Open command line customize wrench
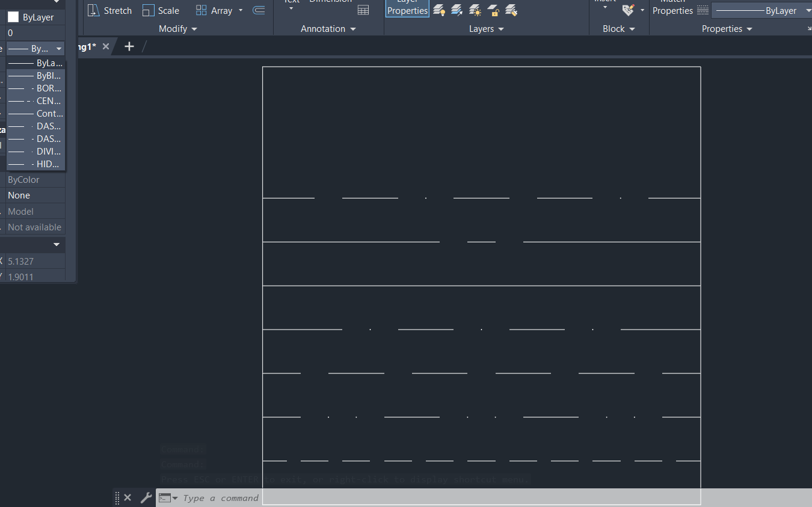This screenshot has width=812, height=507. (146, 497)
